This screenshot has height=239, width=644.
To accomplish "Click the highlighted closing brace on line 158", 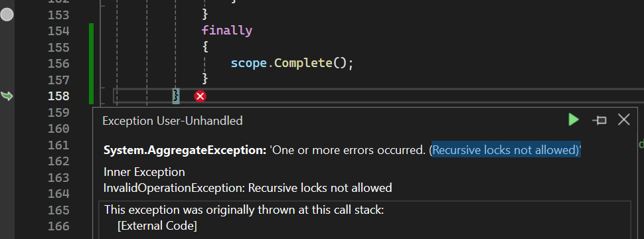I will coord(176,96).
